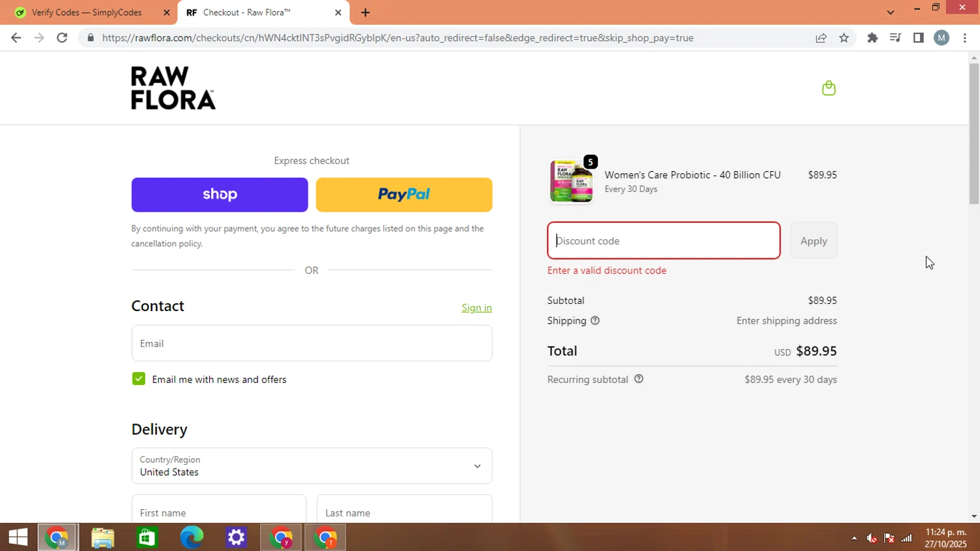Viewport: 980px width, 551px height.
Task: Close the Verify Codes SimplyCodes tab
Action: 166,12
